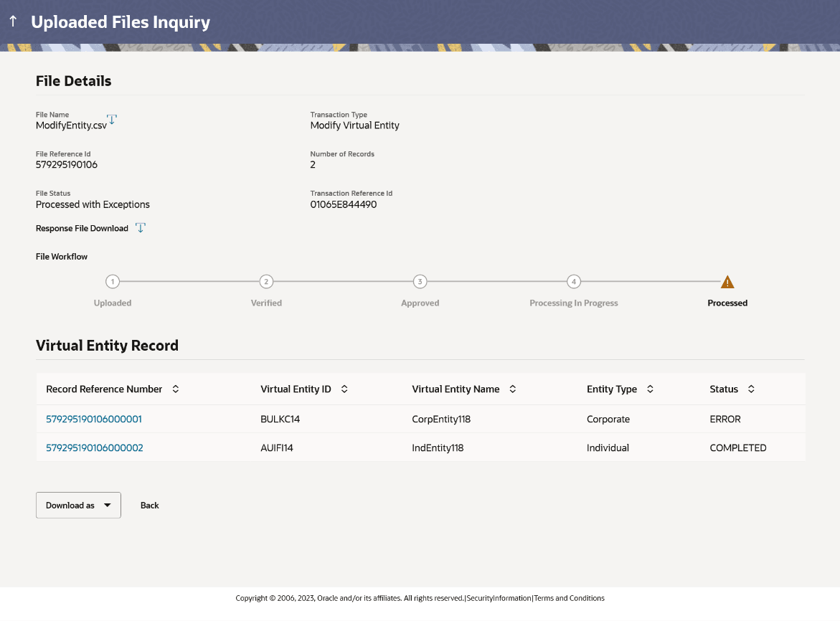The height and width of the screenshot is (621, 840).
Task: Select the Uploaded Files Inquiry header title
Action: pyautogui.click(x=120, y=22)
